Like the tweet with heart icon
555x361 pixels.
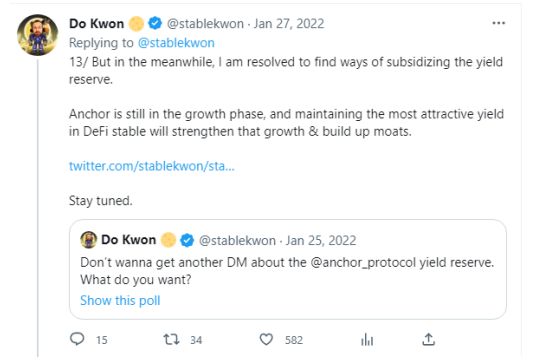coord(266,339)
